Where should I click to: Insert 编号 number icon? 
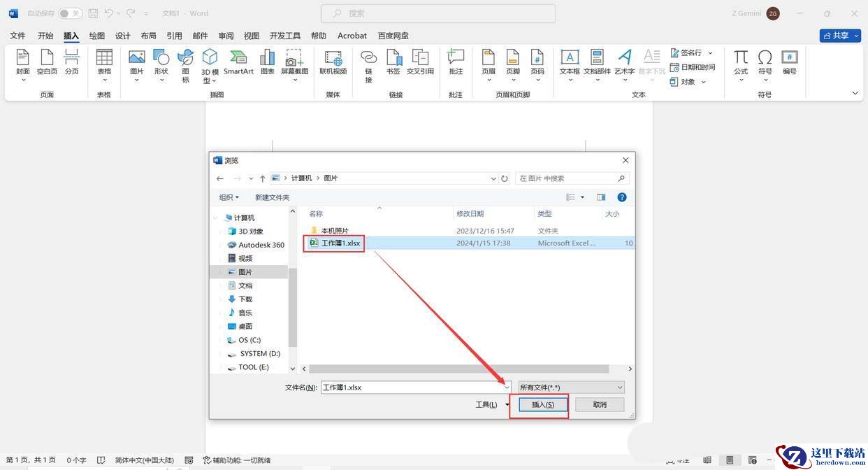coord(790,63)
